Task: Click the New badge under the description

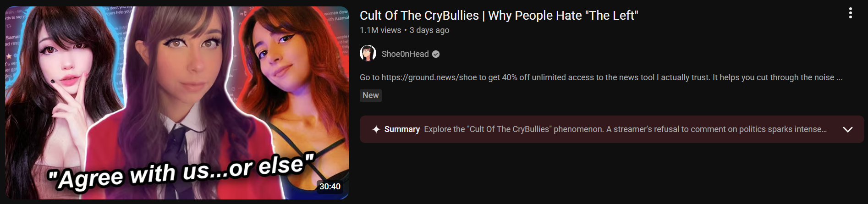Action: [371, 95]
